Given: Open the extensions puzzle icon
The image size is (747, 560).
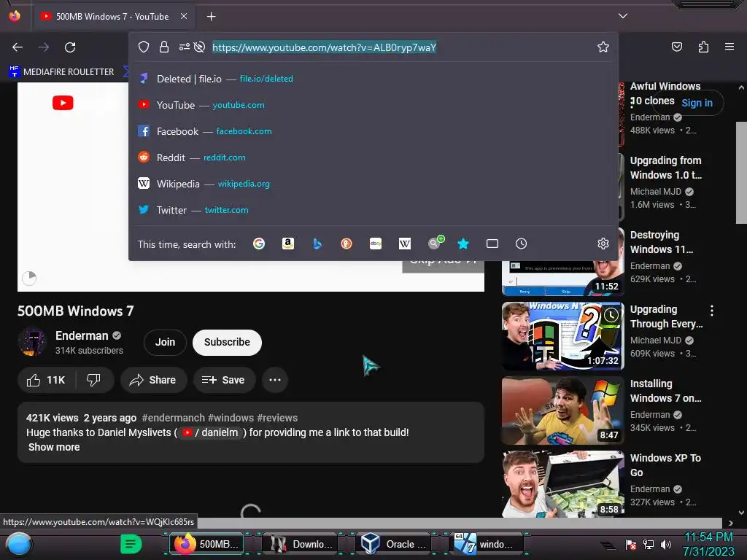Looking at the screenshot, I should [704, 47].
